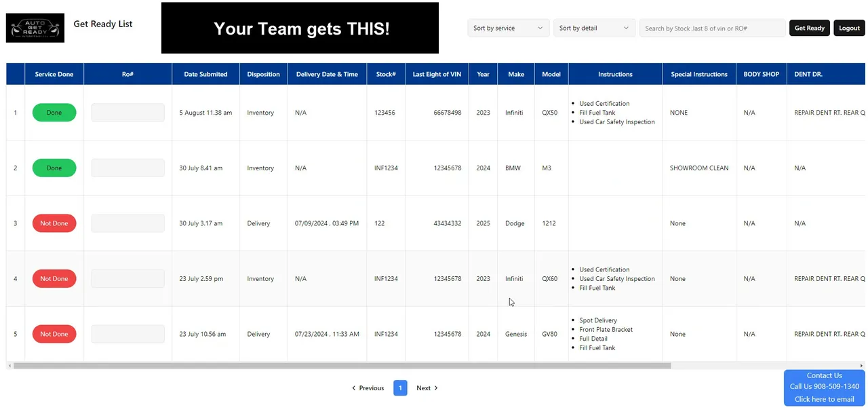Click delivery date 07/09/2024 . 03:49 PM

click(327, 223)
